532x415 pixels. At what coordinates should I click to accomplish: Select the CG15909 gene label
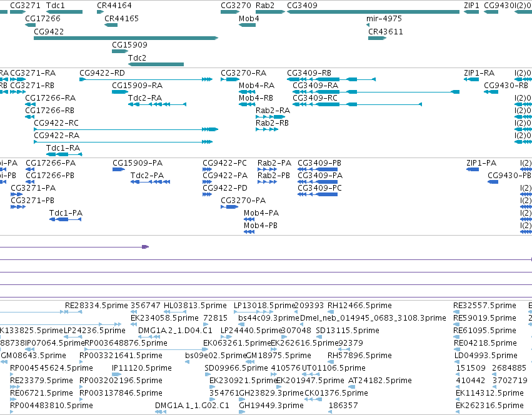129,45
